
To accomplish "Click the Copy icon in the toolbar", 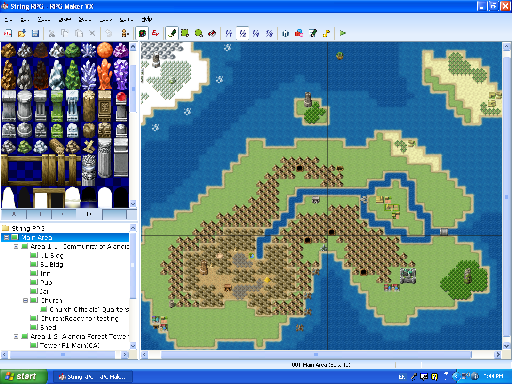I will coord(65,33).
